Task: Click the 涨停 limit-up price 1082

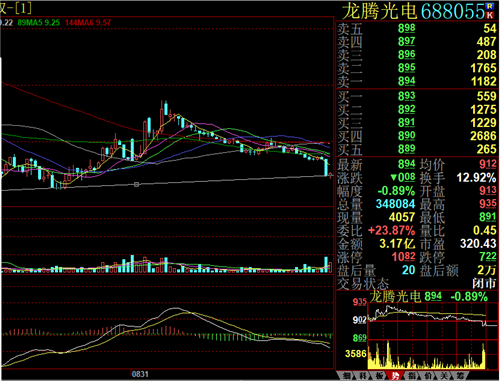Action: 403,257
